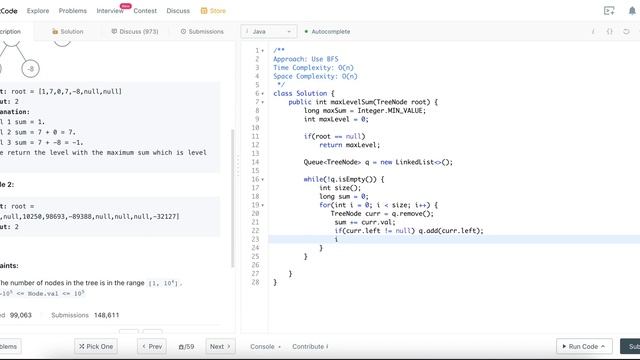This screenshot has height=360, width=640.
Task: Click the shuffle icon in Pick One
Action: point(82,346)
